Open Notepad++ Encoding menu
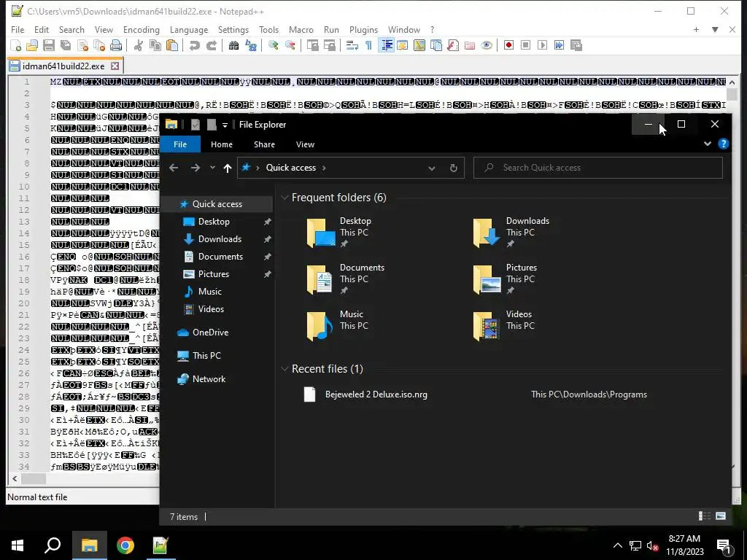This screenshot has height=560, width=747. click(x=141, y=29)
